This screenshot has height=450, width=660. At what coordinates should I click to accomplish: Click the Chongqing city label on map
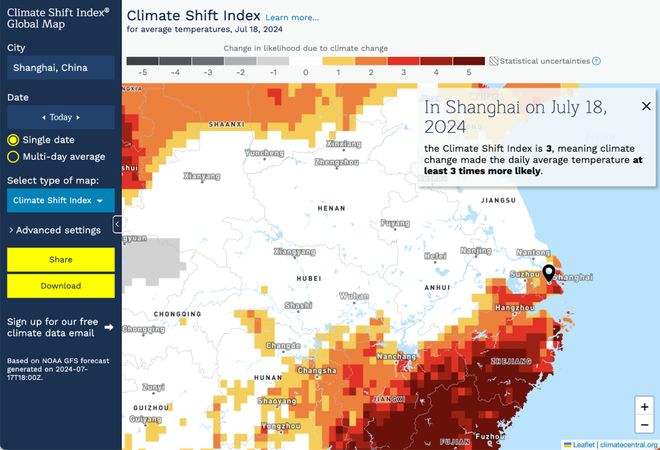[x=144, y=329]
